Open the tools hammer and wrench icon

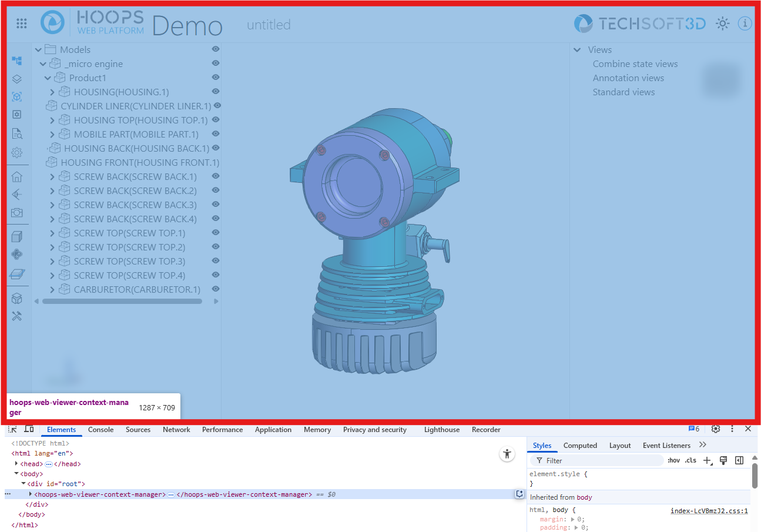click(x=17, y=316)
